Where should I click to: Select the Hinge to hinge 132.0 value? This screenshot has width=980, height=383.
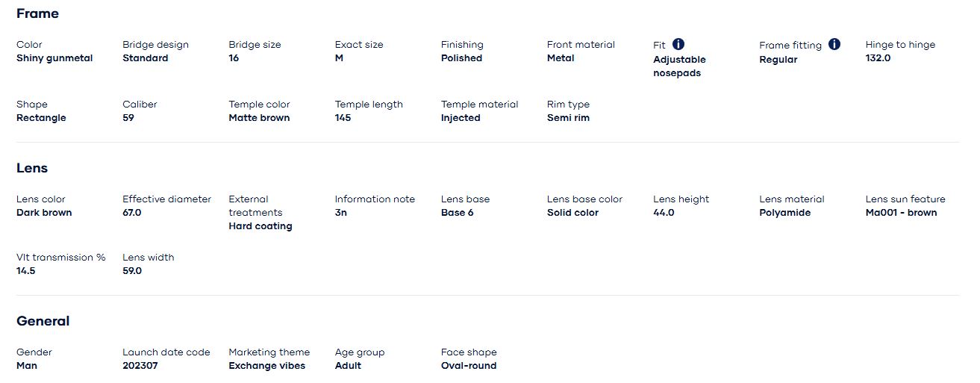tap(878, 58)
